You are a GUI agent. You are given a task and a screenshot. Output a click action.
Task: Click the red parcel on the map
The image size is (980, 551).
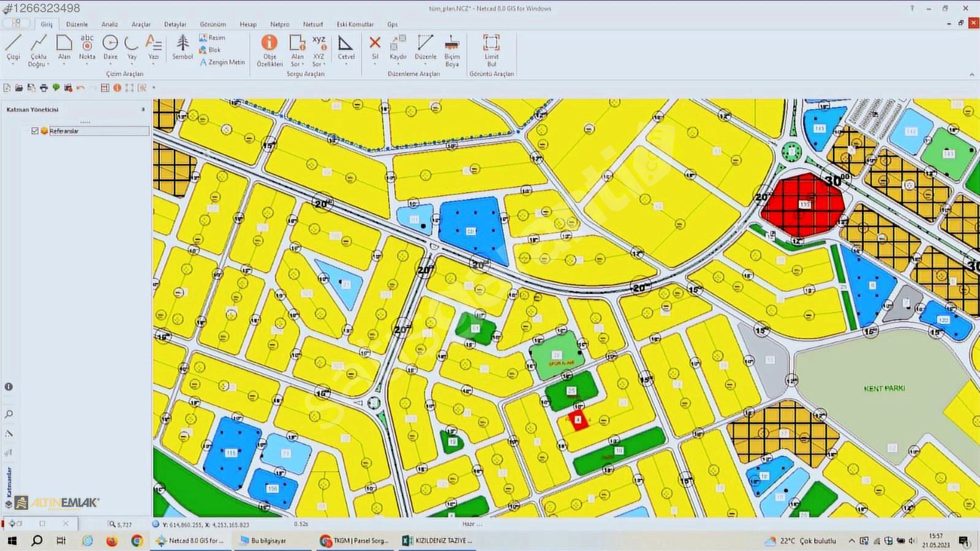578,420
